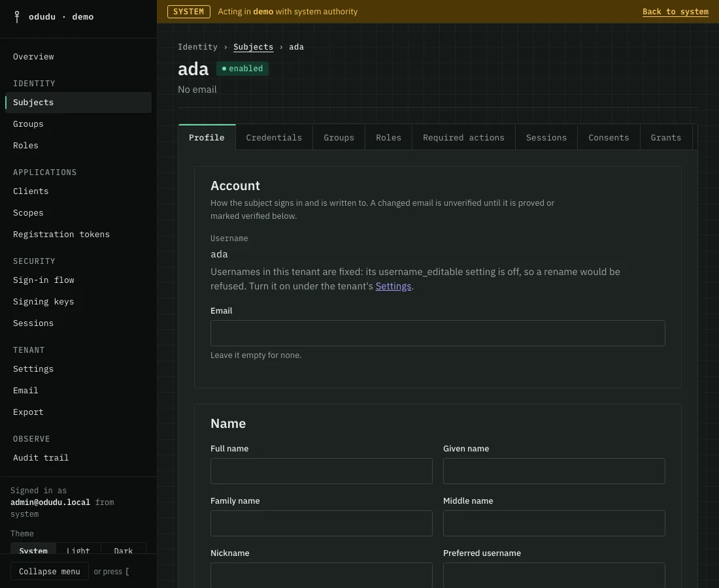Select the System theme option
This screenshot has height=588, width=719.
33,549
